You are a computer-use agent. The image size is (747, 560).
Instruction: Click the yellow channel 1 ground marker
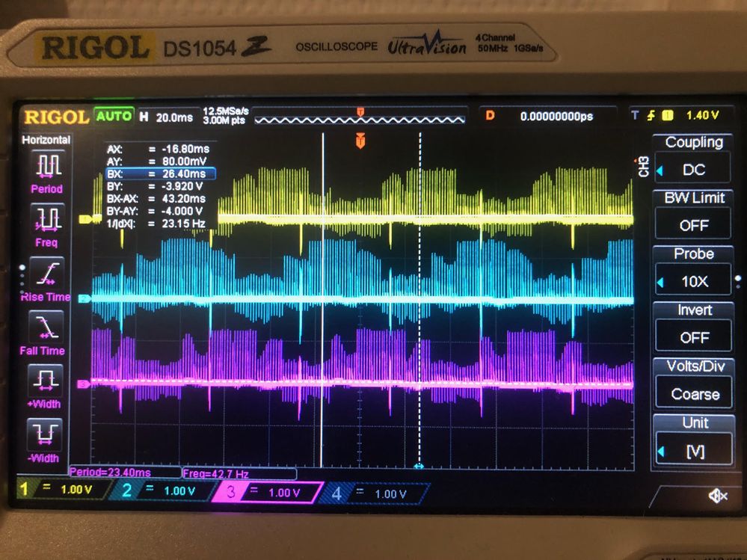pos(86,219)
